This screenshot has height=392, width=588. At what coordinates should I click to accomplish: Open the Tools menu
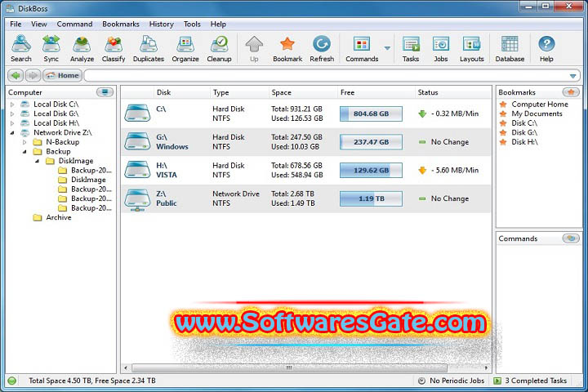(x=192, y=24)
